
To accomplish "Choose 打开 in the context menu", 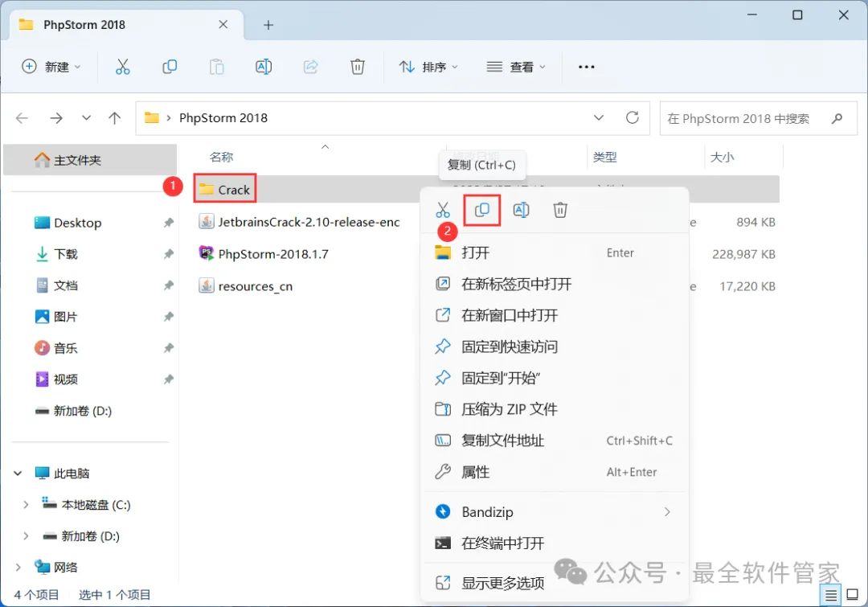I will pyautogui.click(x=554, y=253).
